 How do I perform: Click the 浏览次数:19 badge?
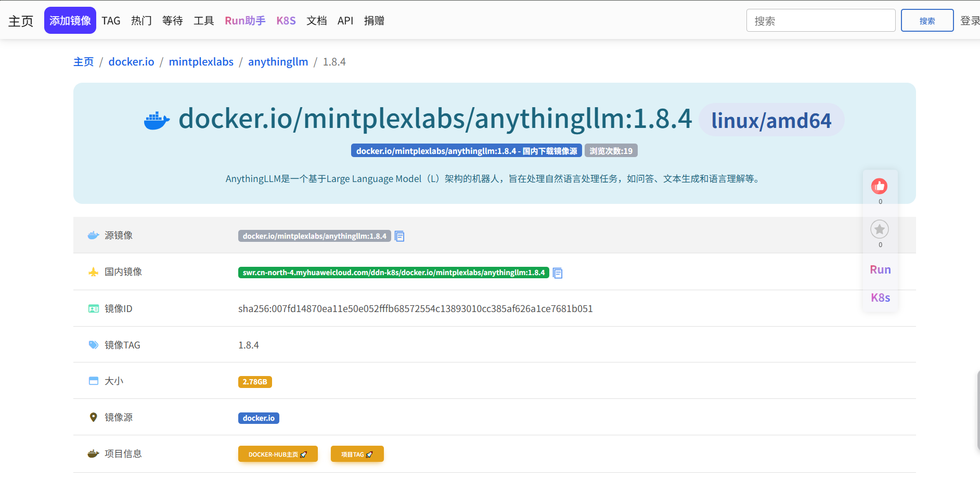(x=611, y=151)
